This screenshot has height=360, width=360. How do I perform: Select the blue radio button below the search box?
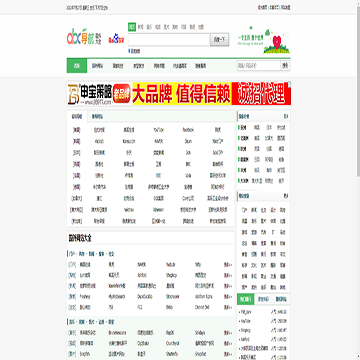click(129, 51)
